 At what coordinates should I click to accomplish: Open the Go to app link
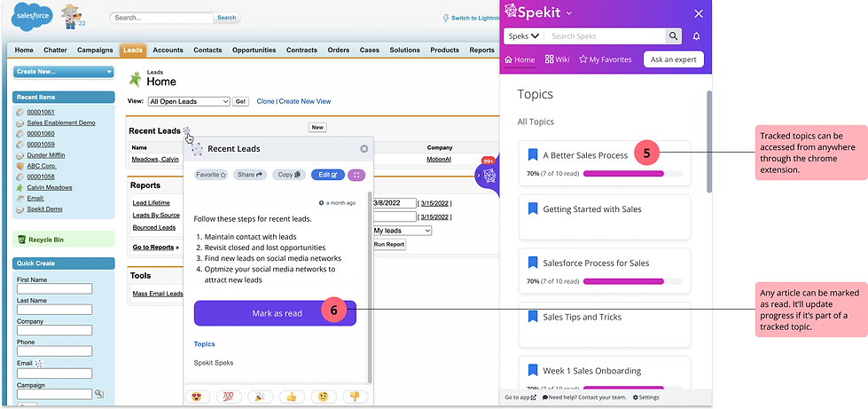520,397
